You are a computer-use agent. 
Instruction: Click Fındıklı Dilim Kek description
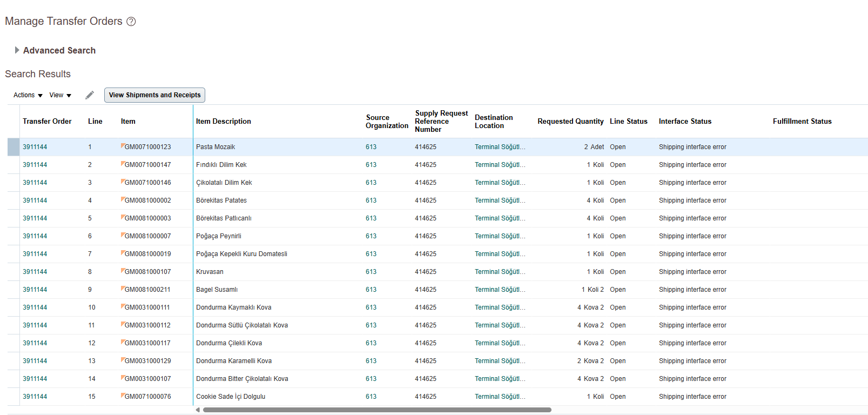point(221,165)
